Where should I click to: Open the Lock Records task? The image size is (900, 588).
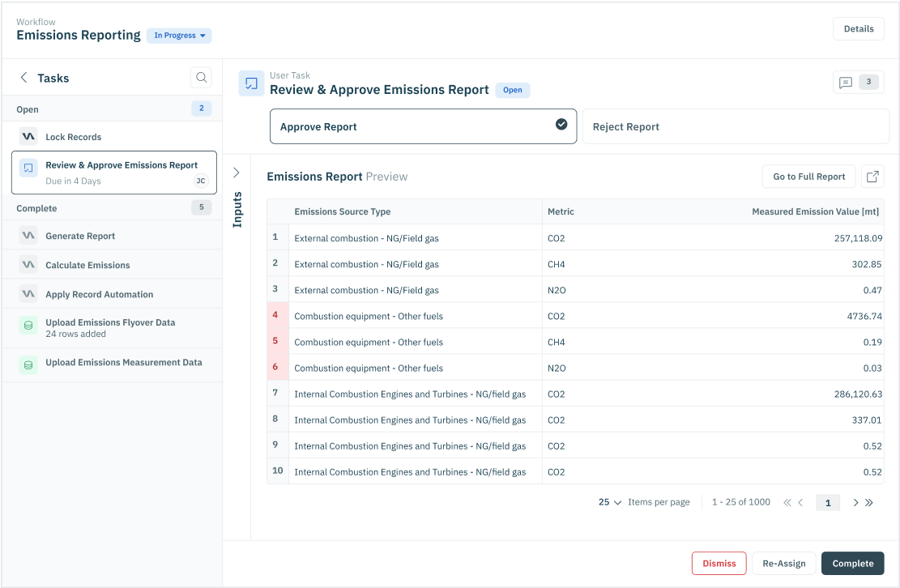point(113,137)
